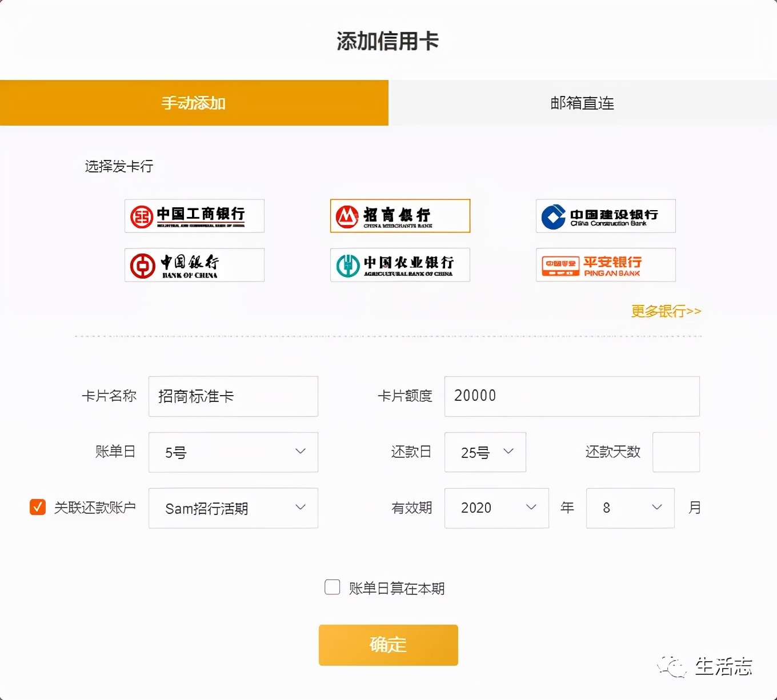Image resolution: width=777 pixels, height=700 pixels.
Task: Open the 还款日 dropdown showing 25号
Action: (485, 452)
